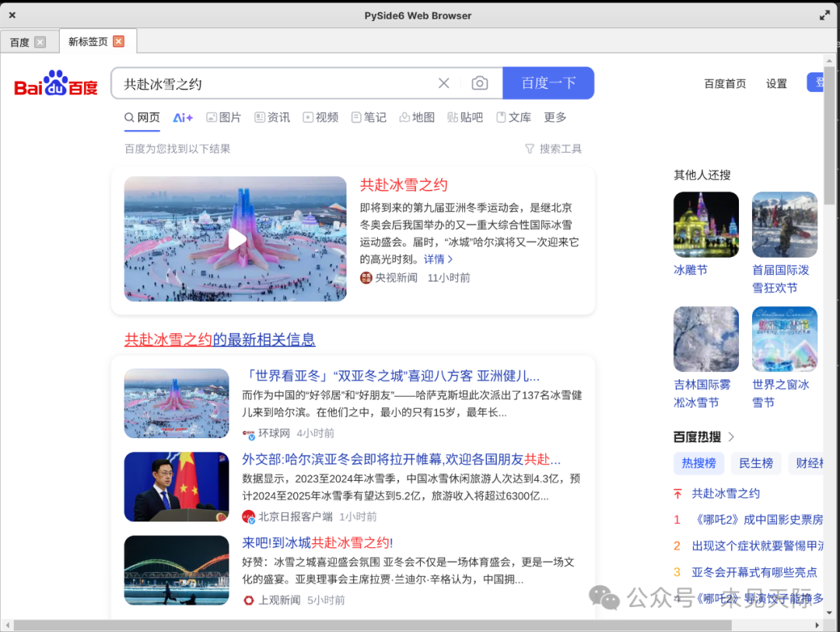The image size is (840, 632).
Task: Click 世界之窗冰雪节 link
Action: click(x=781, y=394)
